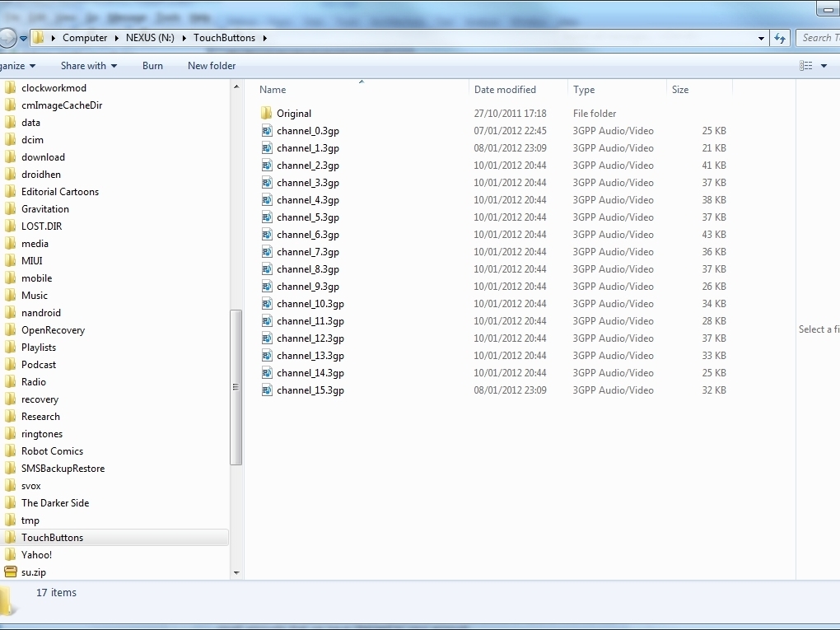Click the channel_0.3gp file icon
840x630 pixels.
[267, 131]
